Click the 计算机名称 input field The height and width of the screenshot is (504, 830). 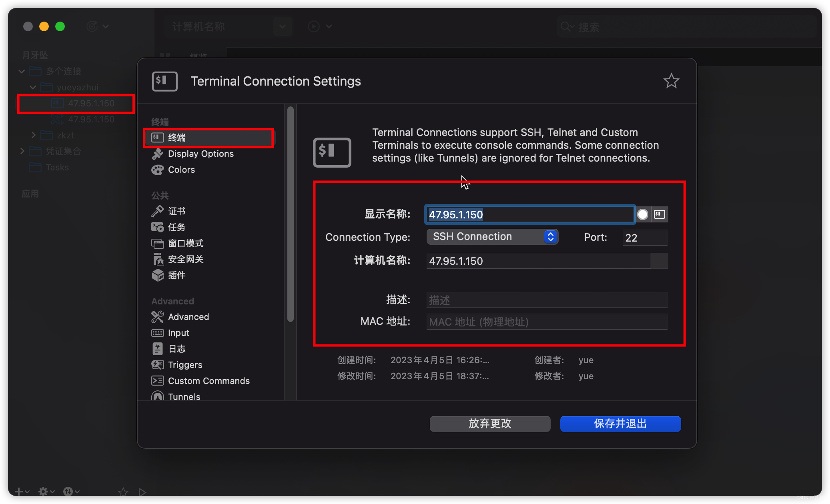pyautogui.click(x=546, y=261)
